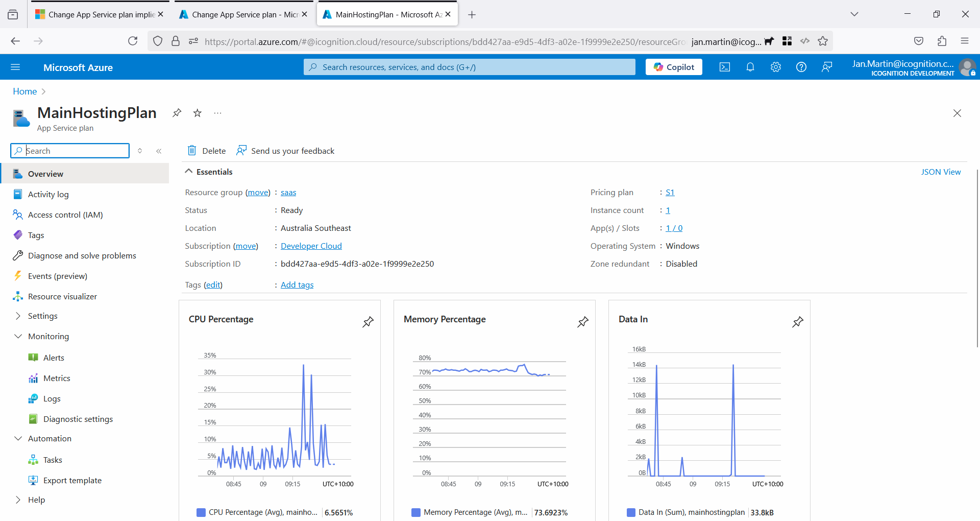The height and width of the screenshot is (521, 980).
Task: Click edit link beside Tags
Action: pyautogui.click(x=213, y=285)
